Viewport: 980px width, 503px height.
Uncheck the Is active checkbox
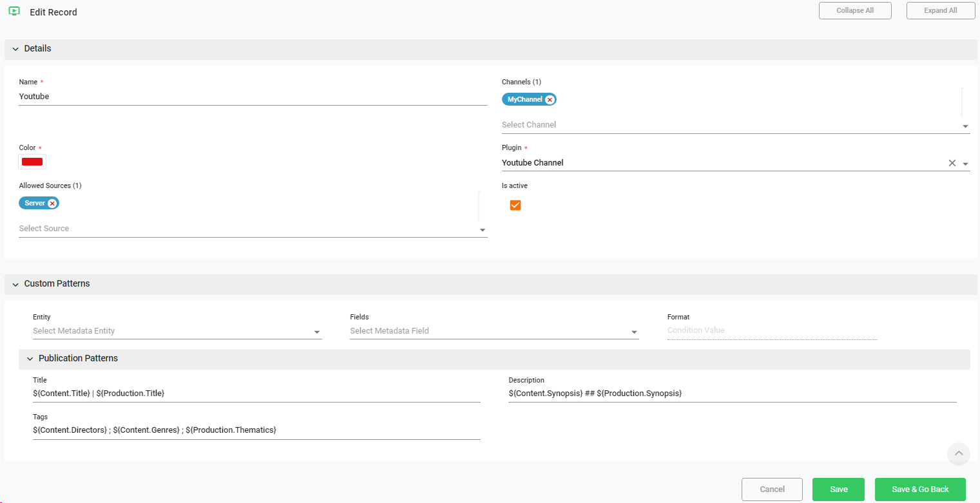point(515,205)
